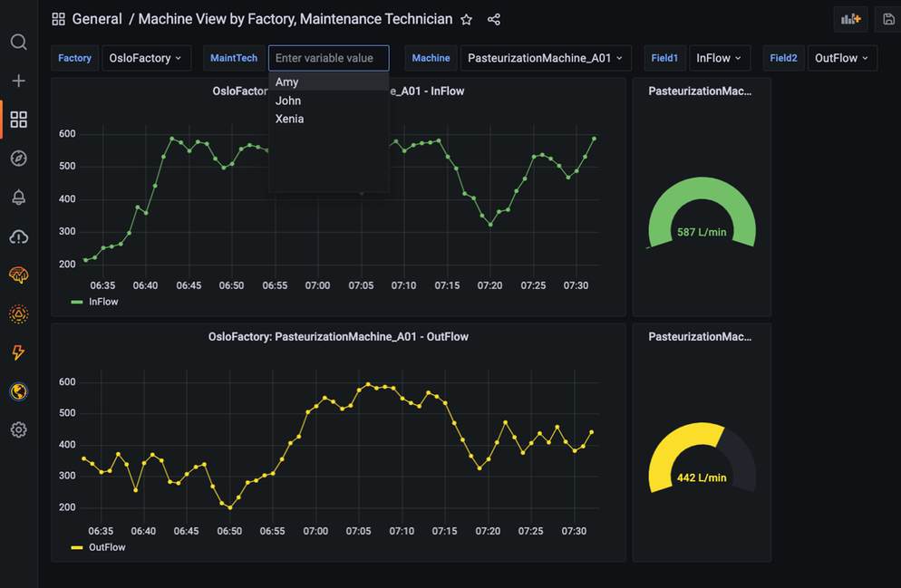
Task: Open the OutFlow time series panel title menu
Action: click(338, 336)
